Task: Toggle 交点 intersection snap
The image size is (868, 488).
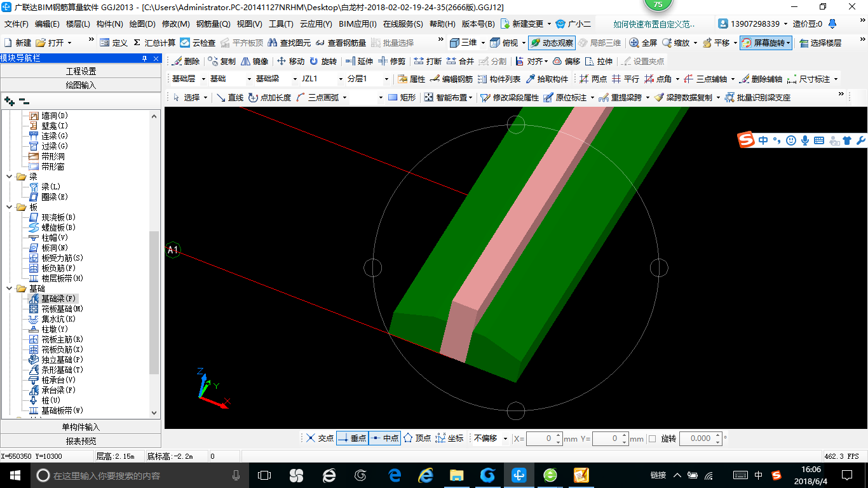Action: tap(320, 438)
